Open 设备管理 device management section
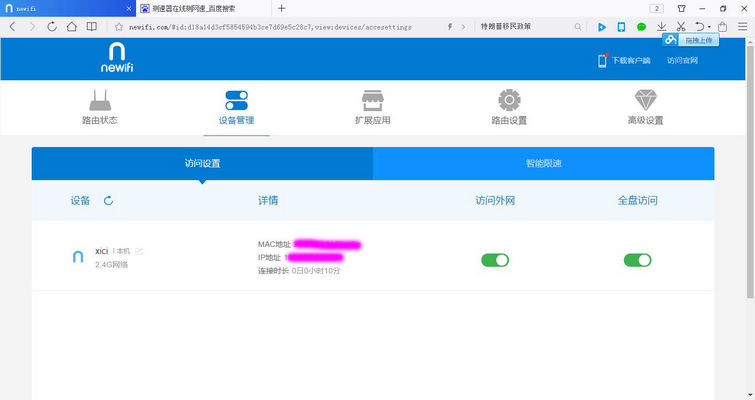755x400 pixels. (236, 107)
